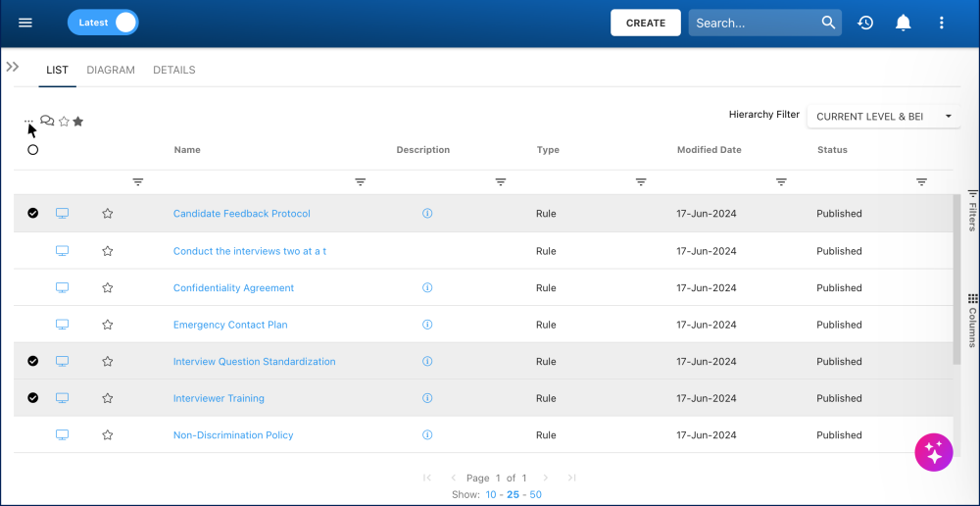Open the recent history icon
This screenshot has width=980, height=506.
(865, 24)
